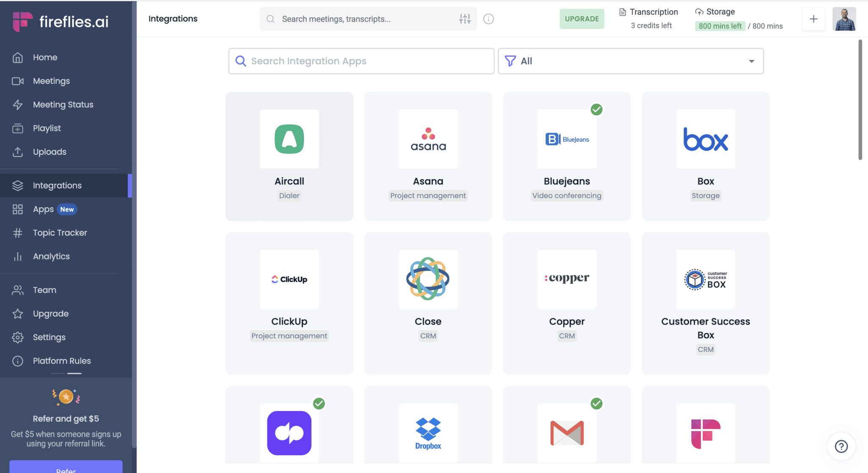Image resolution: width=868 pixels, height=473 pixels.
Task: Expand the All filter dropdown
Action: [x=630, y=61]
